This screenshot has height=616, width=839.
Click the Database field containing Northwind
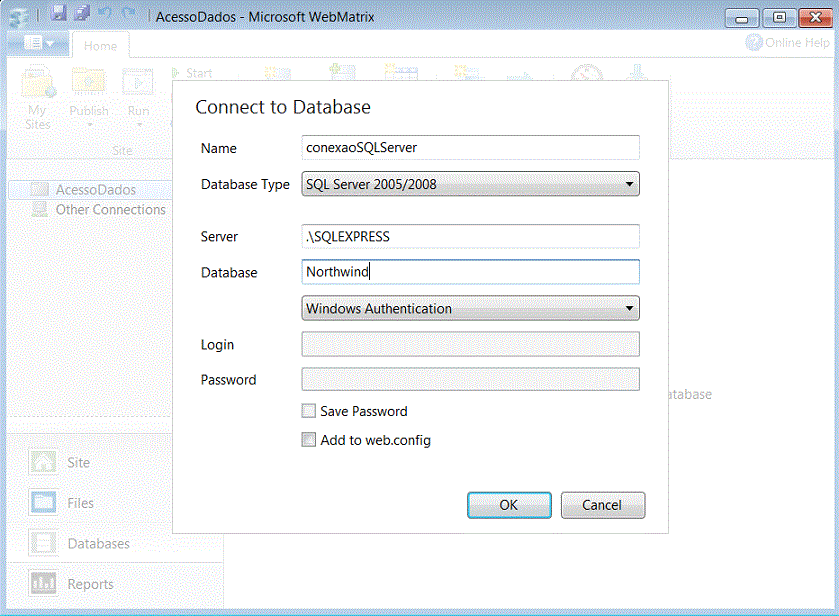point(470,272)
